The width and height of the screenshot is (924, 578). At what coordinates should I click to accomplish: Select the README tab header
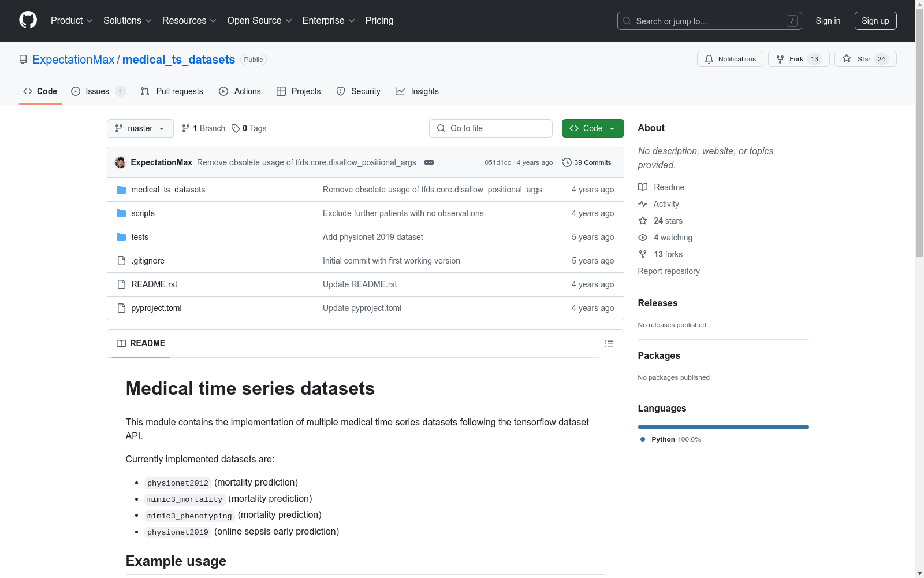point(141,343)
